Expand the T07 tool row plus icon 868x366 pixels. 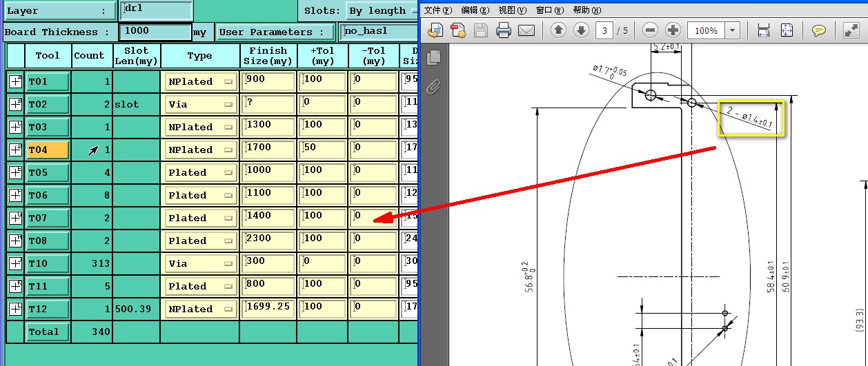tap(15, 218)
